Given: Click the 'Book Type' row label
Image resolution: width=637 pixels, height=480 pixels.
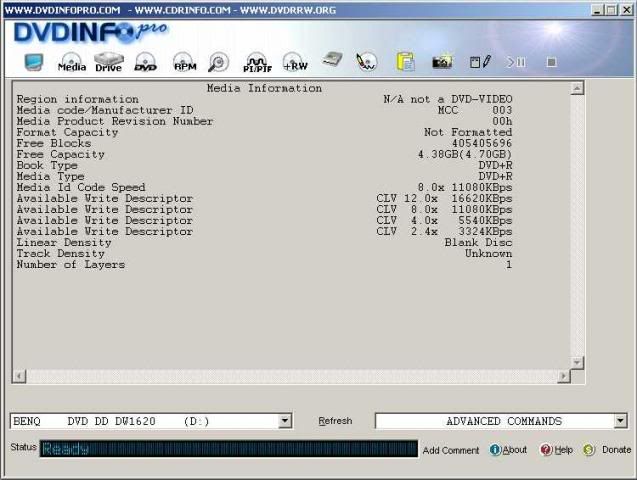Looking at the screenshot, I should coord(47,166).
